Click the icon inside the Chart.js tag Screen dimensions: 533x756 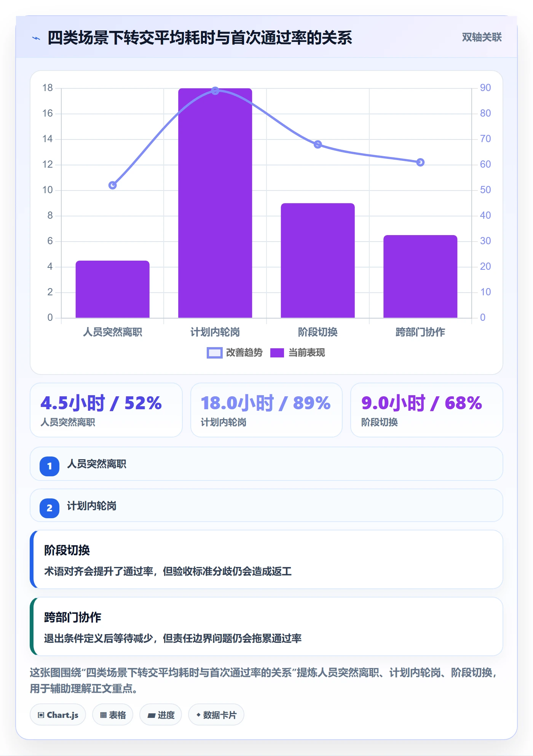pyautogui.click(x=41, y=715)
